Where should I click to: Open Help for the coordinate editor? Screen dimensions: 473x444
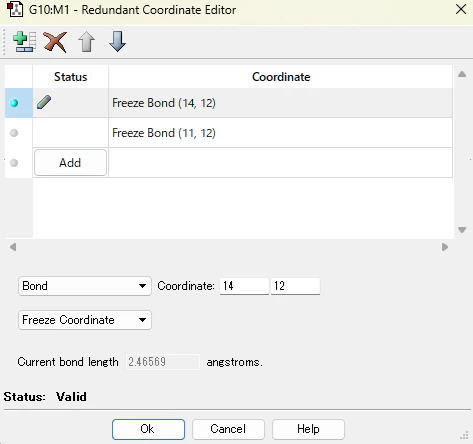tap(308, 429)
